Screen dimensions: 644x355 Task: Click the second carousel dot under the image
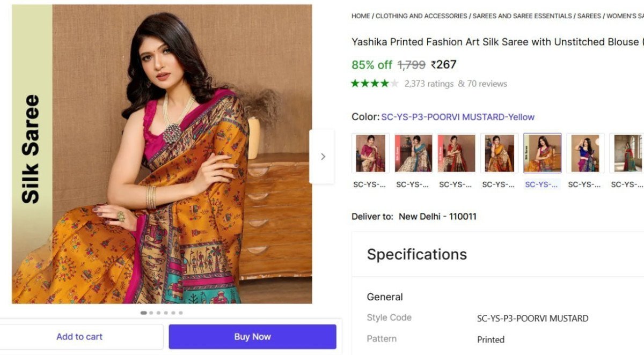click(151, 312)
